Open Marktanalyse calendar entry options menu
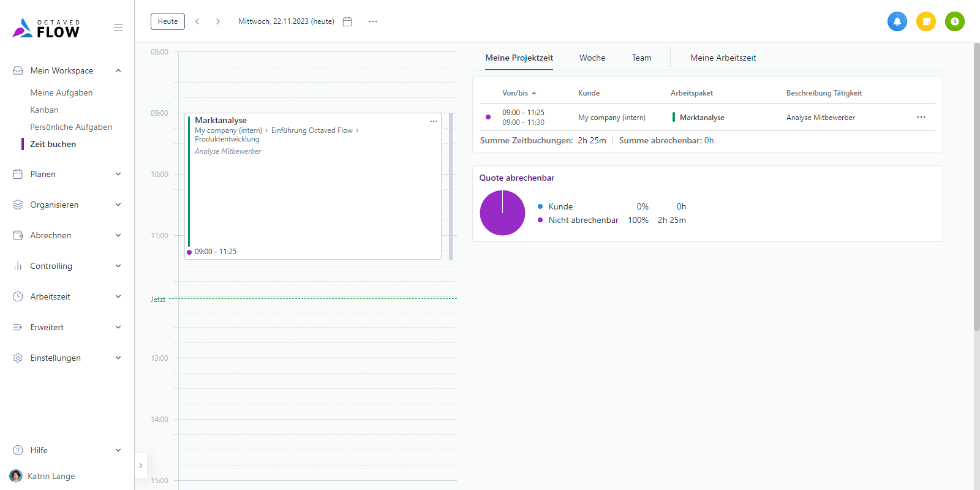 (434, 121)
